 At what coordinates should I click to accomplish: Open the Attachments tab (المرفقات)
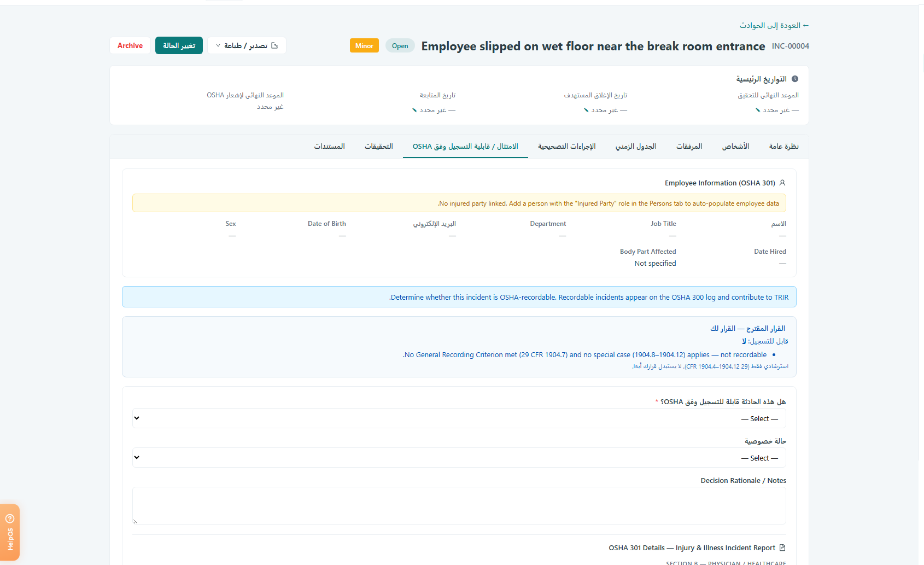click(x=689, y=146)
